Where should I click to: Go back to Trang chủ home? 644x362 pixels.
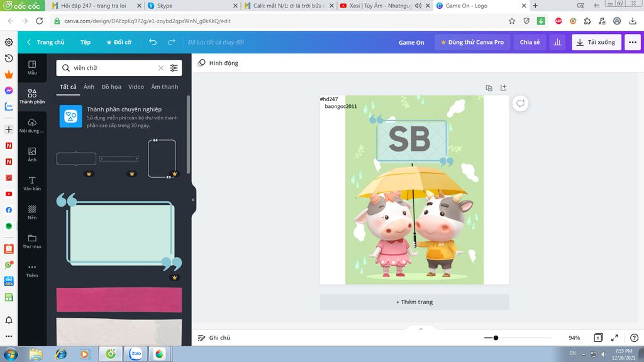click(x=45, y=42)
